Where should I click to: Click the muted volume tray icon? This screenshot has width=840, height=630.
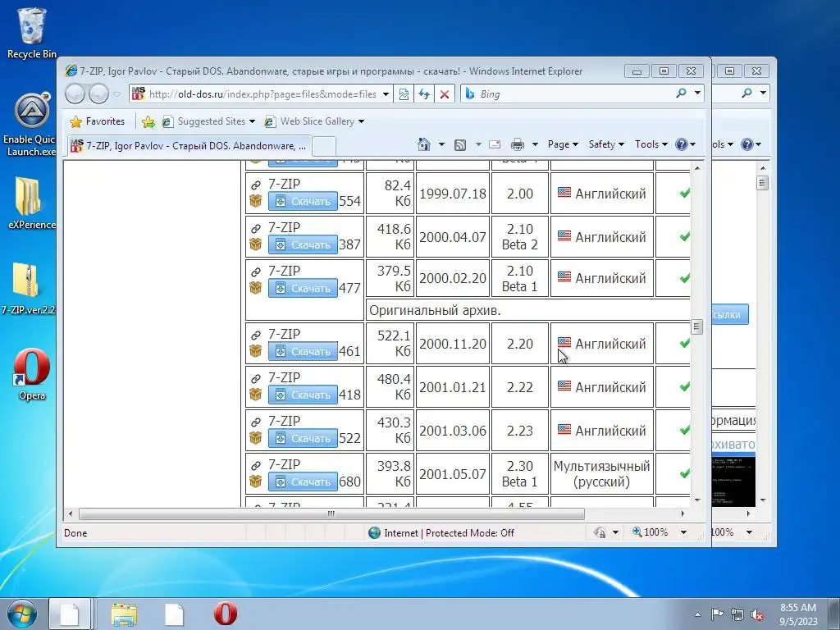(757, 614)
